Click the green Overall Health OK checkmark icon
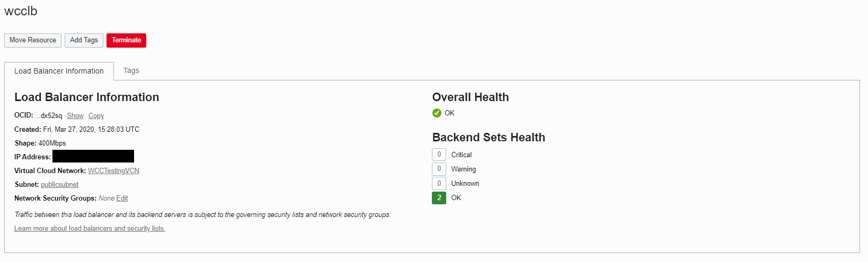Screen dimensions: 868x262 [x=437, y=113]
